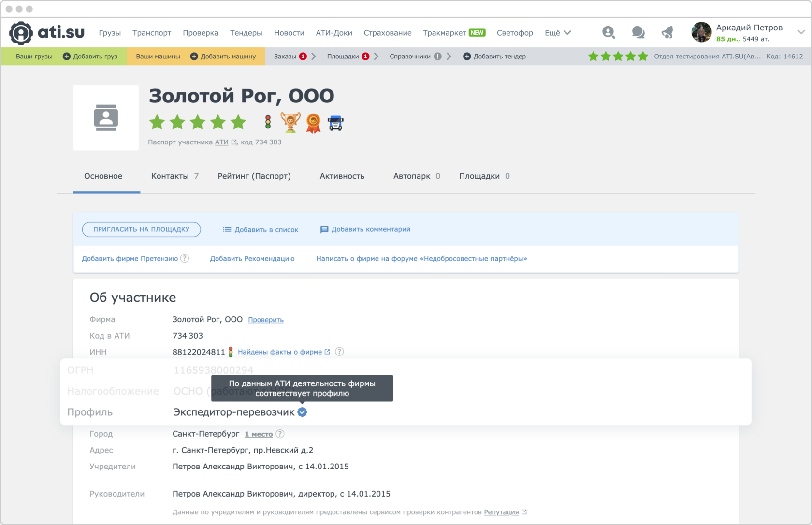This screenshot has width=812, height=525.
Task: Switch to the Активность tab
Action: point(342,176)
